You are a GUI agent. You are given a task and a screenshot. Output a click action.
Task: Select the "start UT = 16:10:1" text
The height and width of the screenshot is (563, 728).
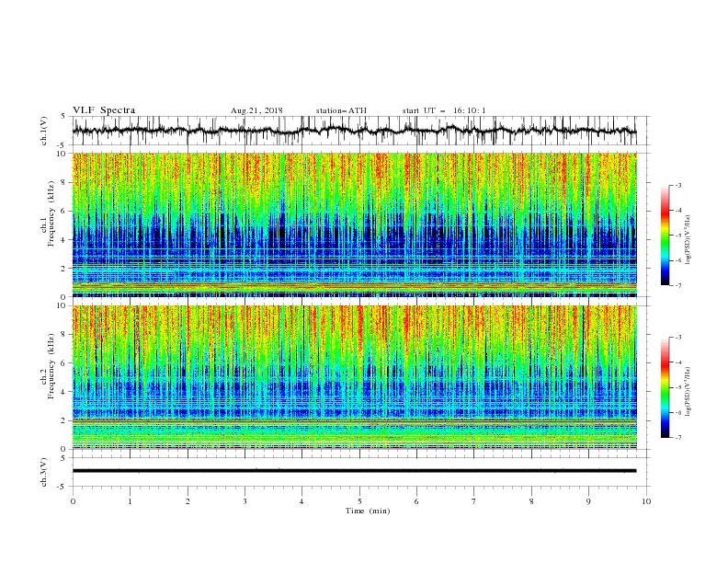[x=444, y=110]
